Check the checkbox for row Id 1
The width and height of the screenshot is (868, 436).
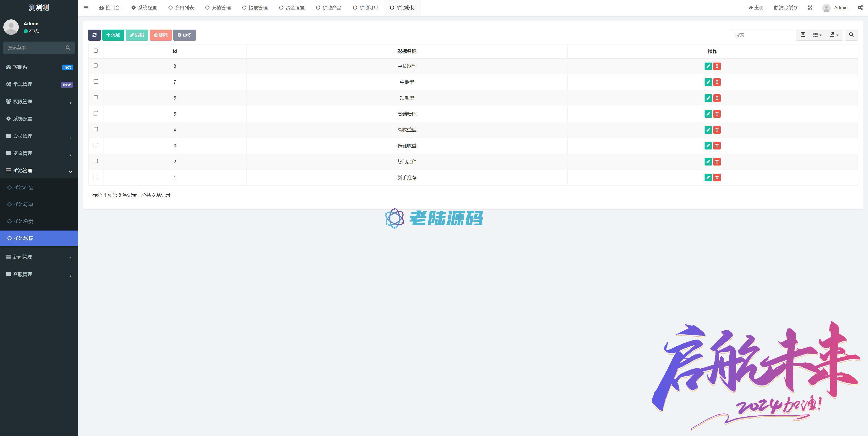[x=96, y=177]
